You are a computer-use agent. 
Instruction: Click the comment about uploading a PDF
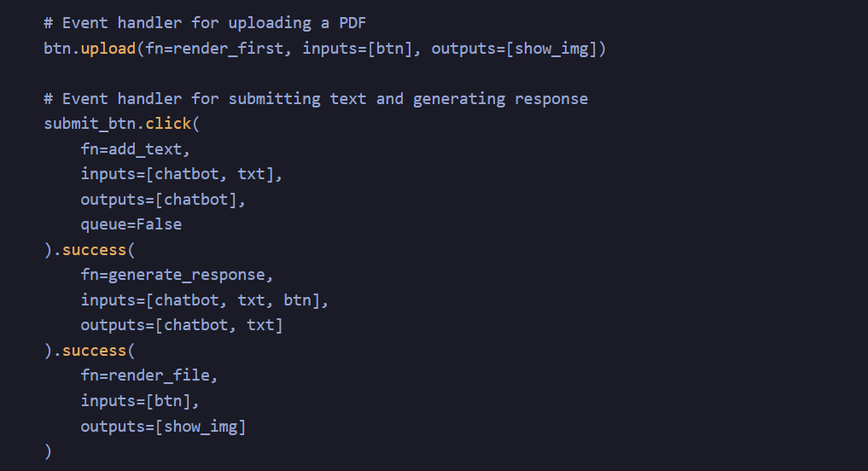pyautogui.click(x=205, y=23)
